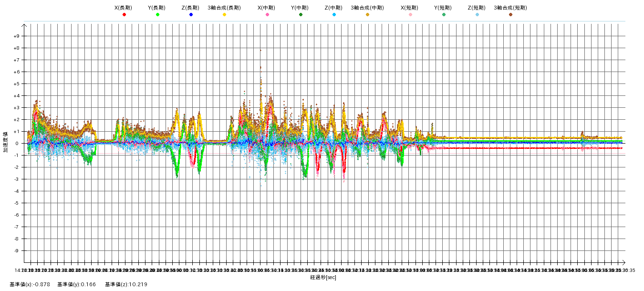Click the pink X(中期) legend marker
644x291 pixels.
pos(267,15)
